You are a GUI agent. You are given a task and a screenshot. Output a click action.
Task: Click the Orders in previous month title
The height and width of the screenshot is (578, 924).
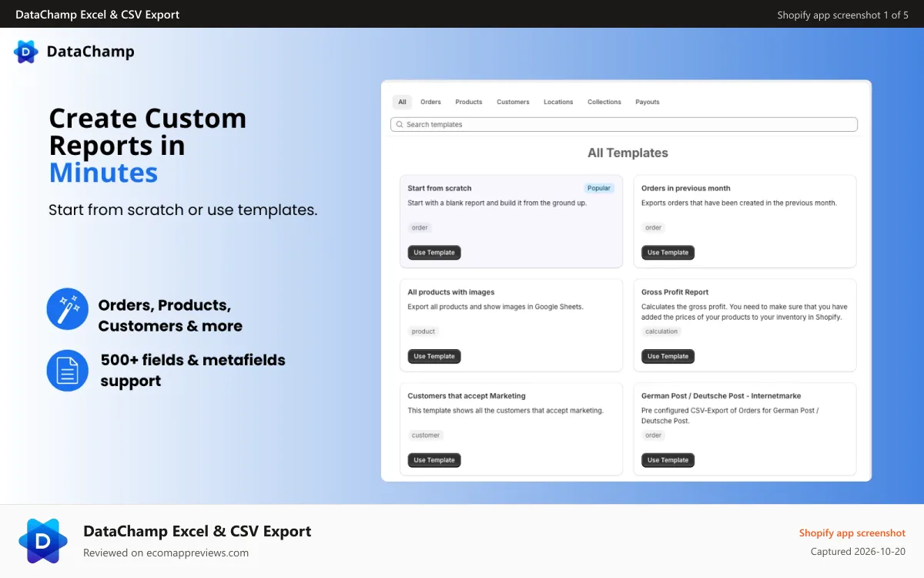pos(686,188)
